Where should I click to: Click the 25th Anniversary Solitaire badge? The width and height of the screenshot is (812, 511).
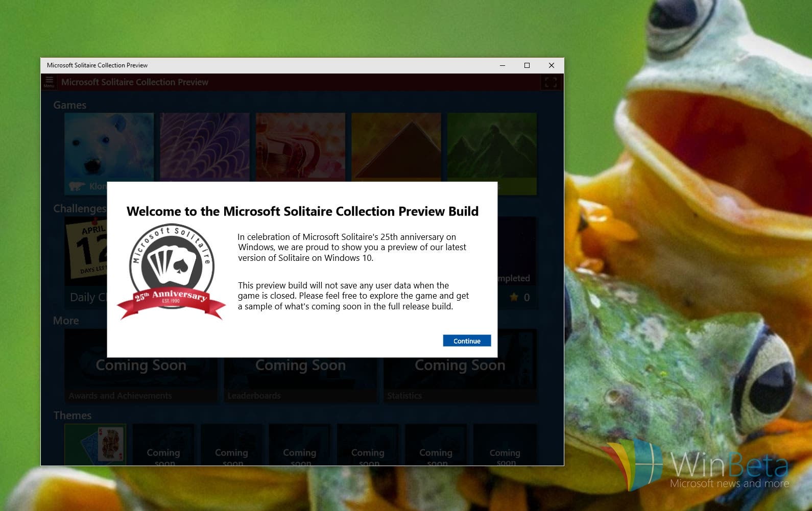(171, 272)
